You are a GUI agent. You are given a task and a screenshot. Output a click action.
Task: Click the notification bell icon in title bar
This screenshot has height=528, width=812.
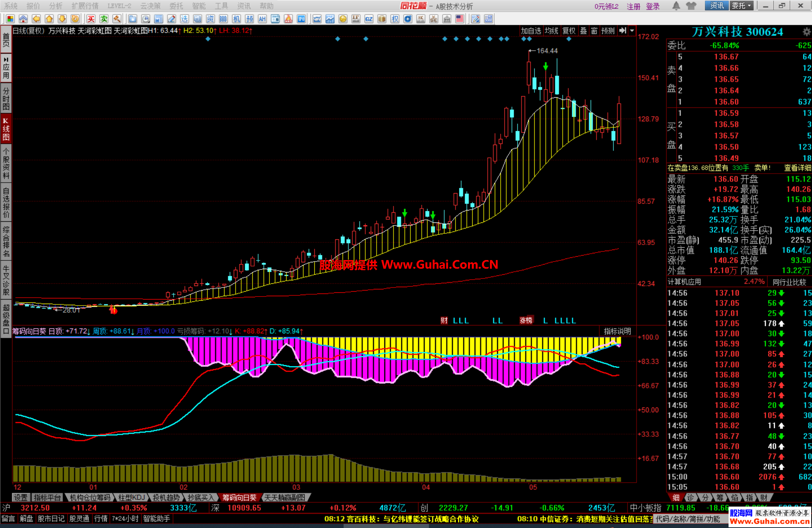[676, 6]
